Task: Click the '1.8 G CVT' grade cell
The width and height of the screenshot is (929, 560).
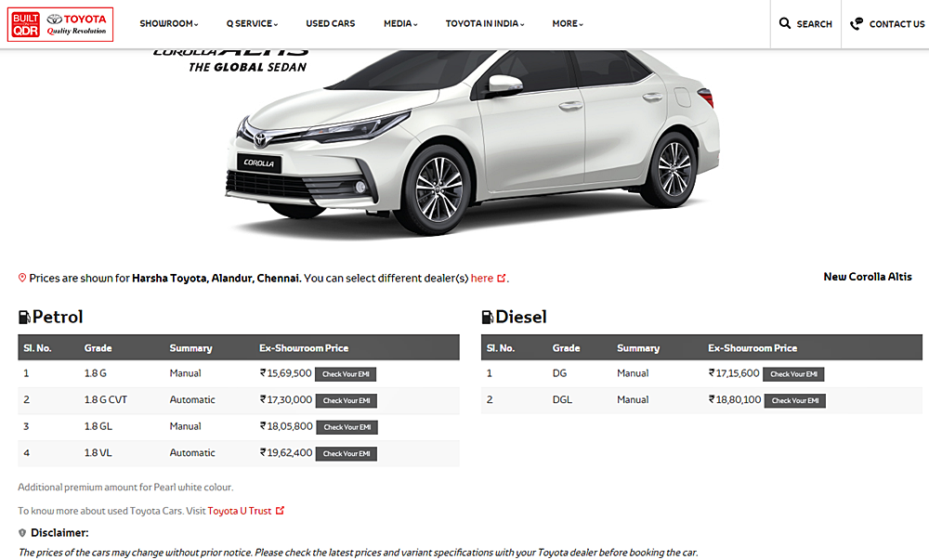Action: (106, 400)
